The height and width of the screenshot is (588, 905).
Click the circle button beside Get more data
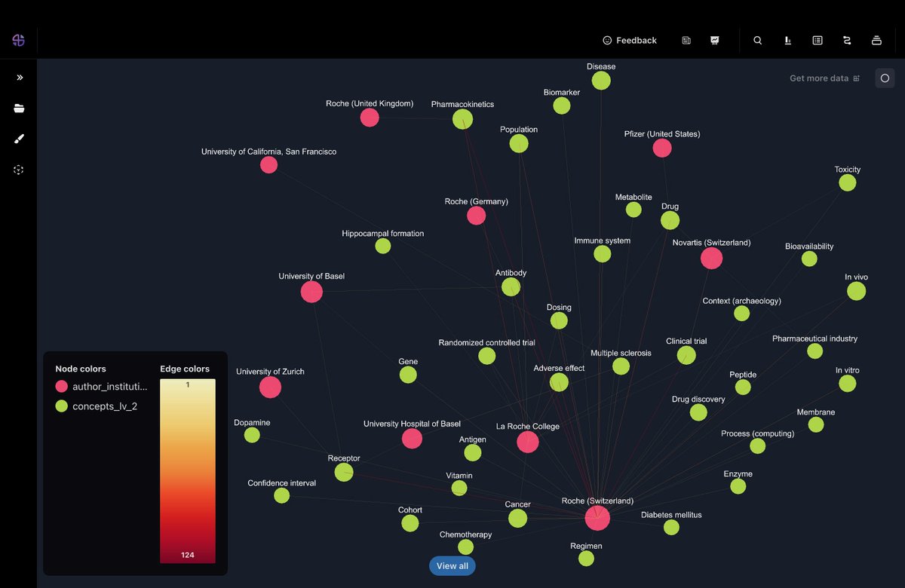coord(885,78)
